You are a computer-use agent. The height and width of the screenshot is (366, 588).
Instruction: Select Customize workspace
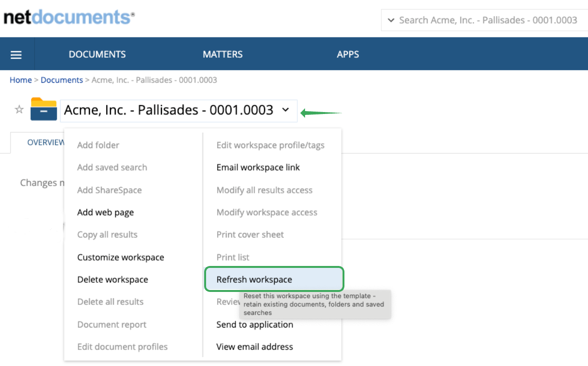(x=121, y=257)
